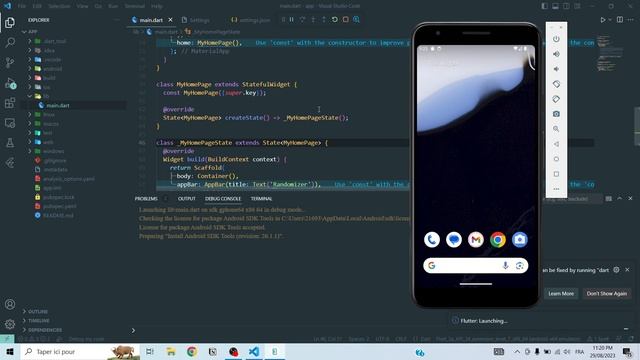The width and height of the screenshot is (640, 360).
Task: Open the Camera app on emulator
Action: (x=520, y=240)
